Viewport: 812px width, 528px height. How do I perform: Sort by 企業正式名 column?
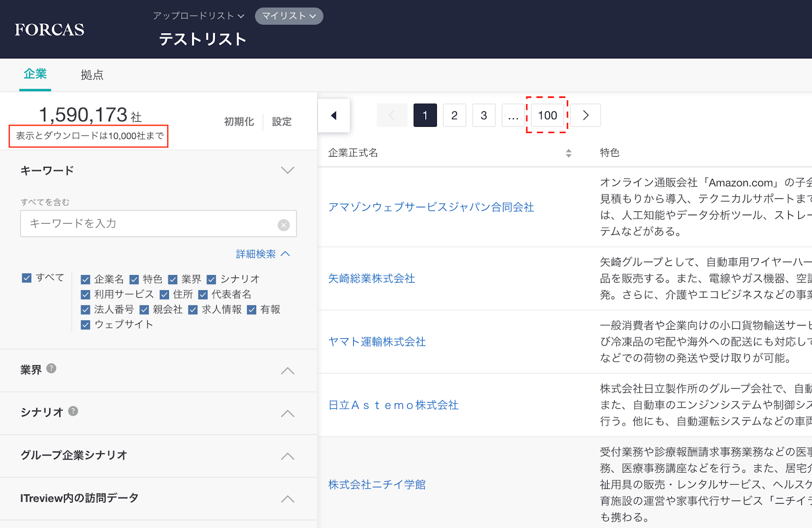pyautogui.click(x=568, y=153)
